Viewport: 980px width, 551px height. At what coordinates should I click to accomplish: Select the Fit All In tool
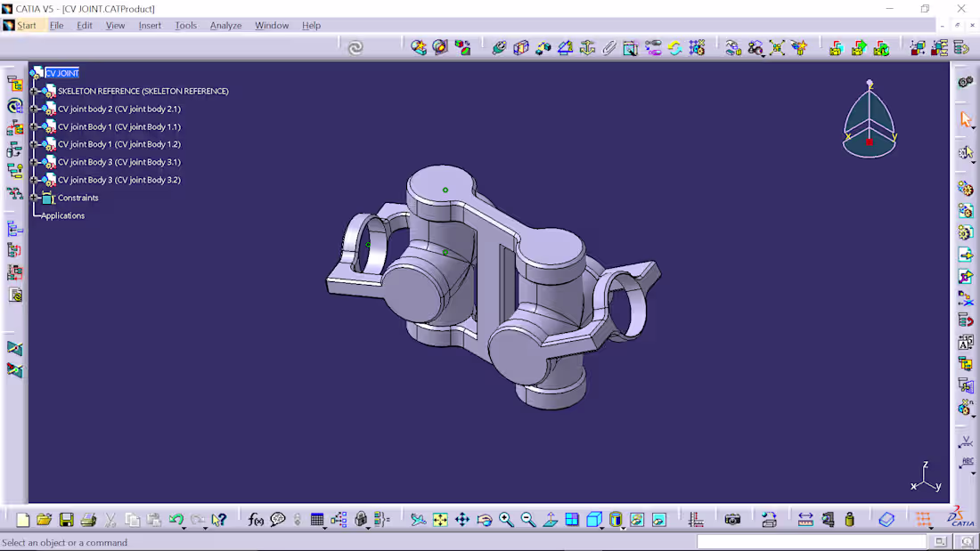(440, 518)
